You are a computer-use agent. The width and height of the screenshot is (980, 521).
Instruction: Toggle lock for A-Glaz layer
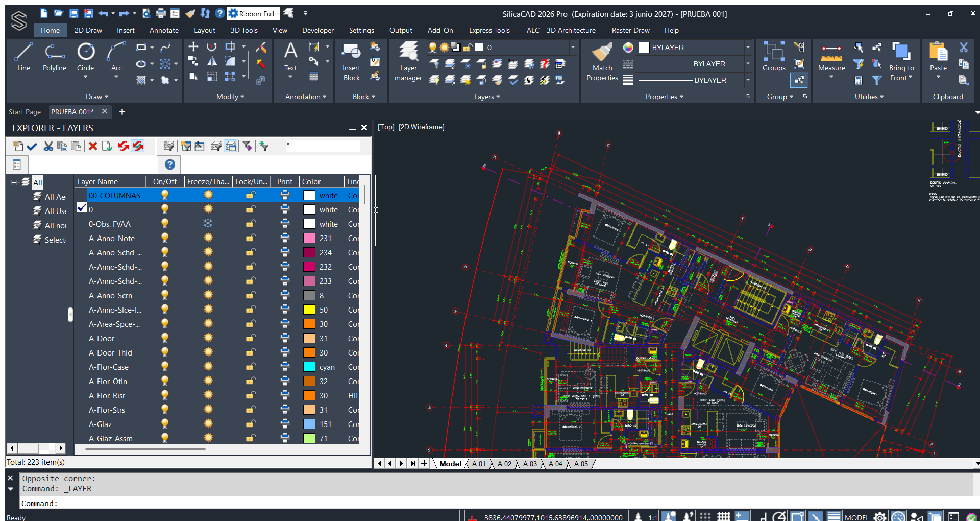251,424
